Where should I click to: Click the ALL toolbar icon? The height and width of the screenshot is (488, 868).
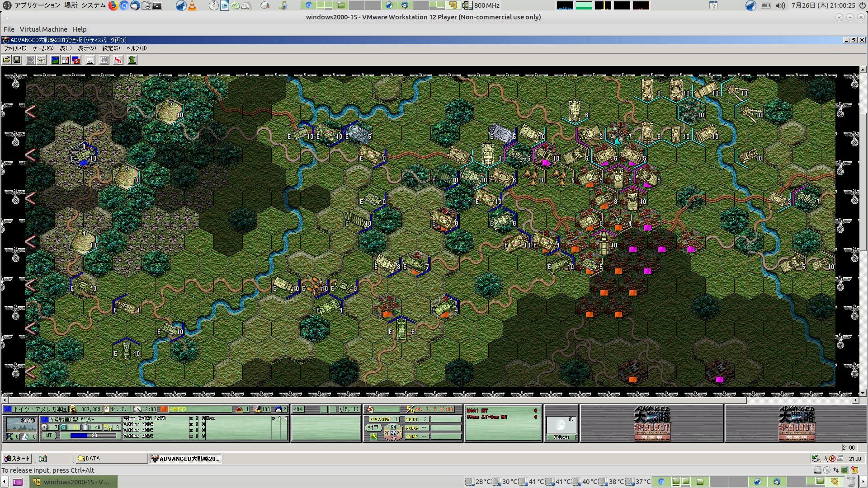coord(104,60)
